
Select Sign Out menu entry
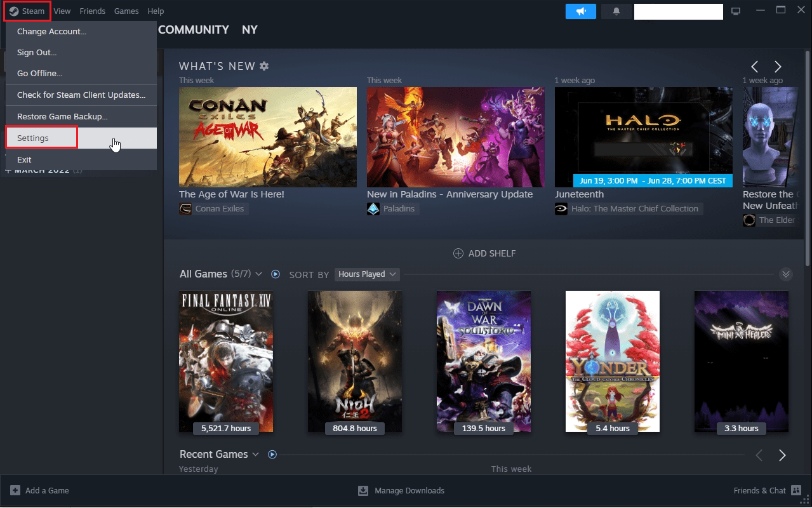point(81,52)
